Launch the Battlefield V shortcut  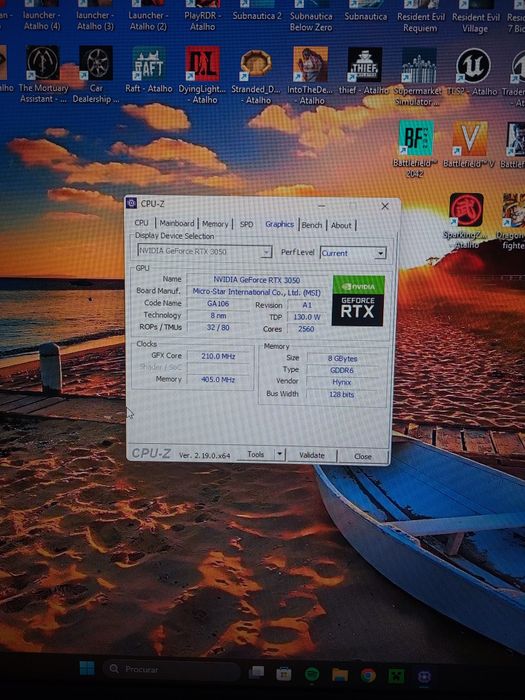(469, 145)
